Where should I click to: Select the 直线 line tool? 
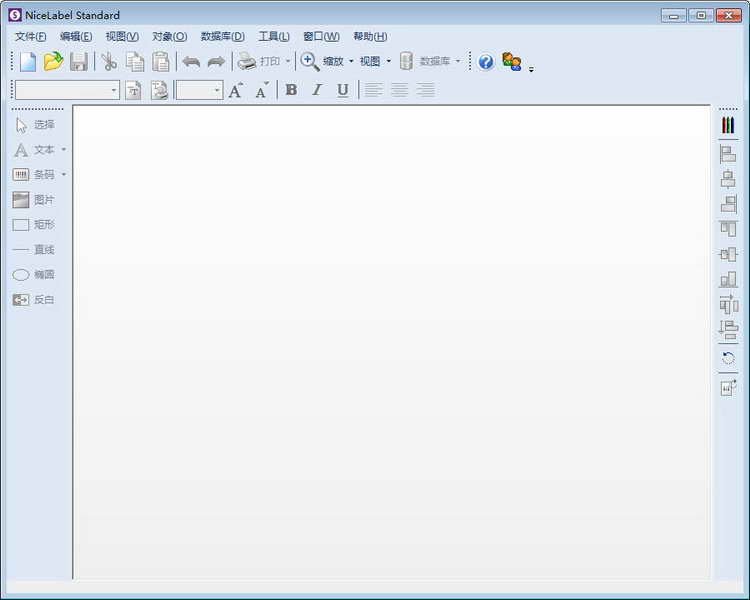coord(34,250)
